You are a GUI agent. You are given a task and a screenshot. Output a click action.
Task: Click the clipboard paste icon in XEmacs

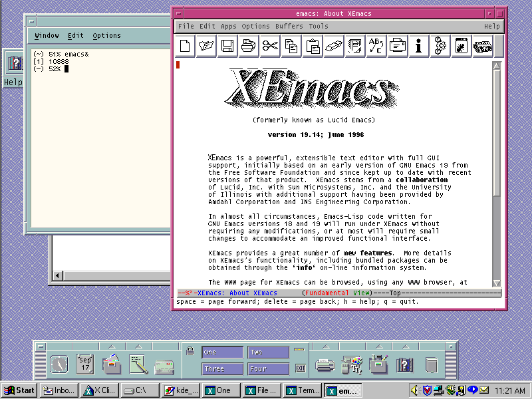pyautogui.click(x=313, y=46)
